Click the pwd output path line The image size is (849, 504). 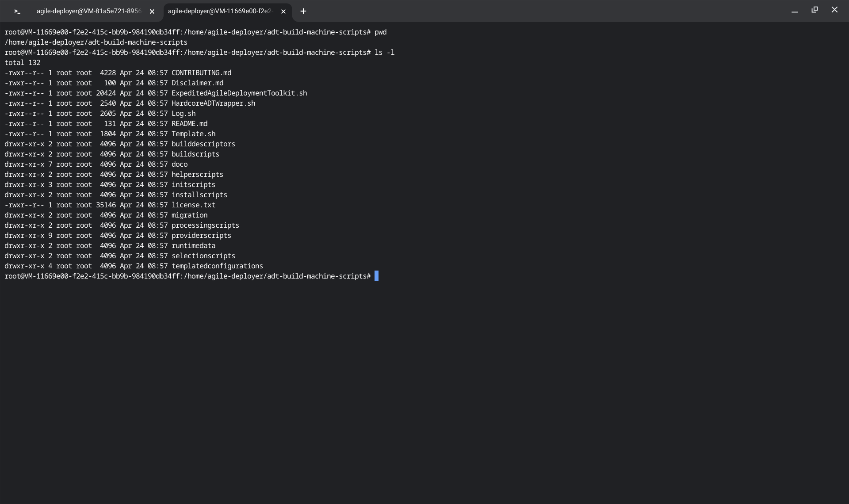pyautogui.click(x=96, y=42)
